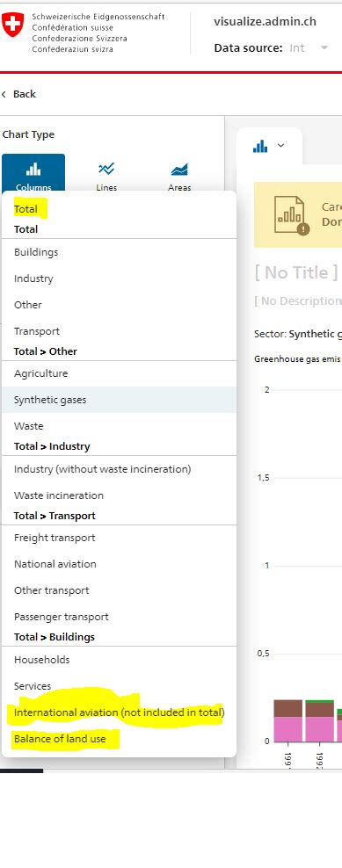342x868 pixels.
Task: Select the Lines chart type icon
Action: point(106,169)
